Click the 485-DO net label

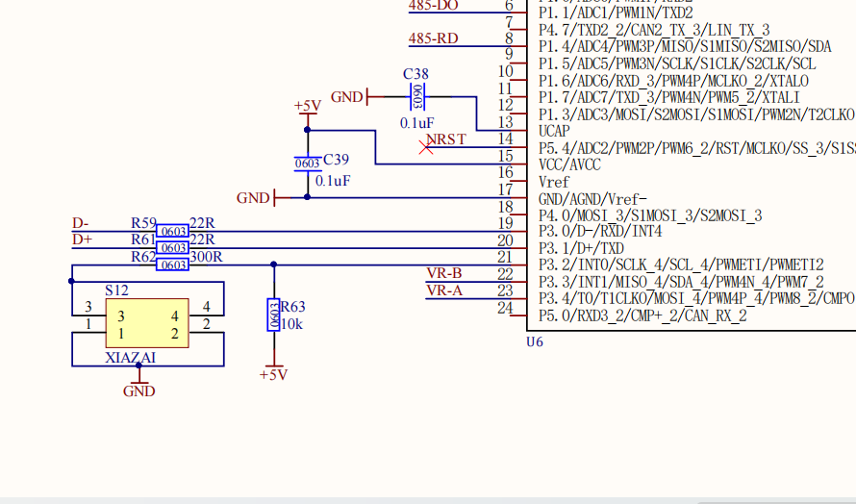pos(434,6)
